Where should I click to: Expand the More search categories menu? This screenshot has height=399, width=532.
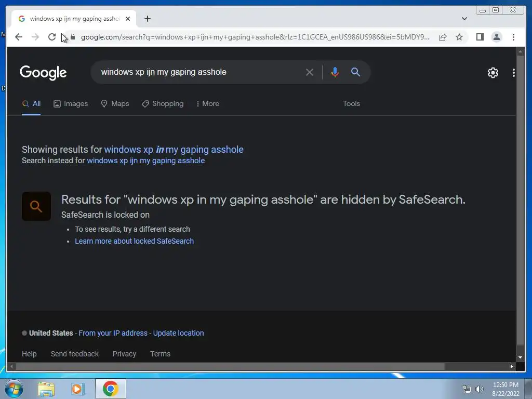[x=208, y=104]
